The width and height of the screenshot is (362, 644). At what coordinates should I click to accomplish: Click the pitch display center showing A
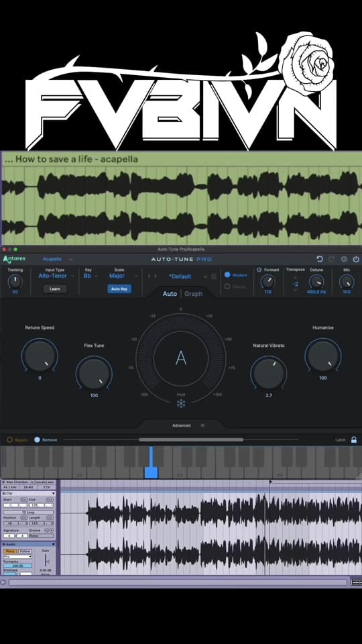(x=181, y=358)
